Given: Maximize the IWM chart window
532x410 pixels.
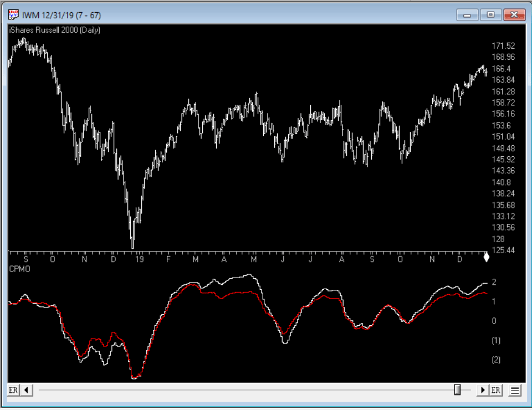Looking at the screenshot, I should pyautogui.click(x=490, y=15).
